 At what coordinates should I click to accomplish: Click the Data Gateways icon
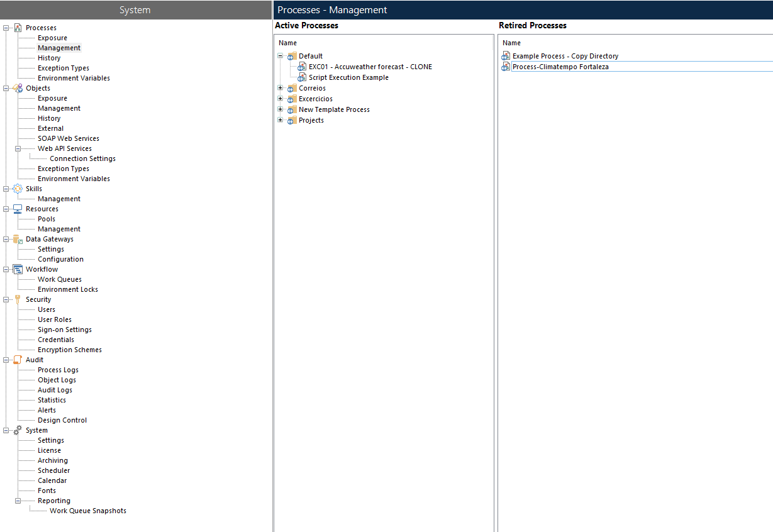pyautogui.click(x=18, y=239)
